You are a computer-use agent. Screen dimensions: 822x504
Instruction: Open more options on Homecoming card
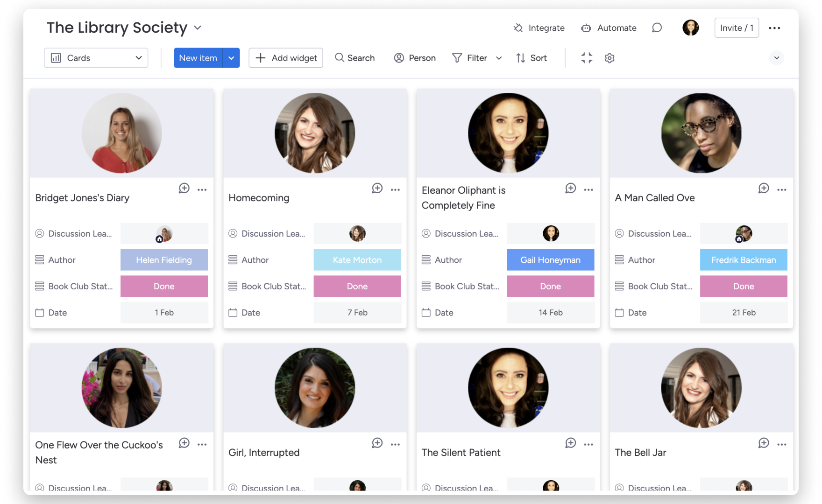click(x=395, y=189)
